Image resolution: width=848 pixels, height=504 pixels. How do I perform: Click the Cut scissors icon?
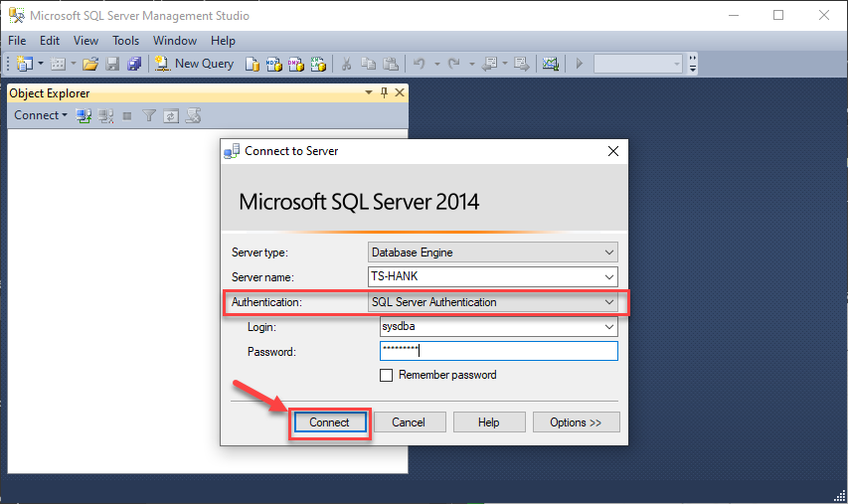click(347, 64)
